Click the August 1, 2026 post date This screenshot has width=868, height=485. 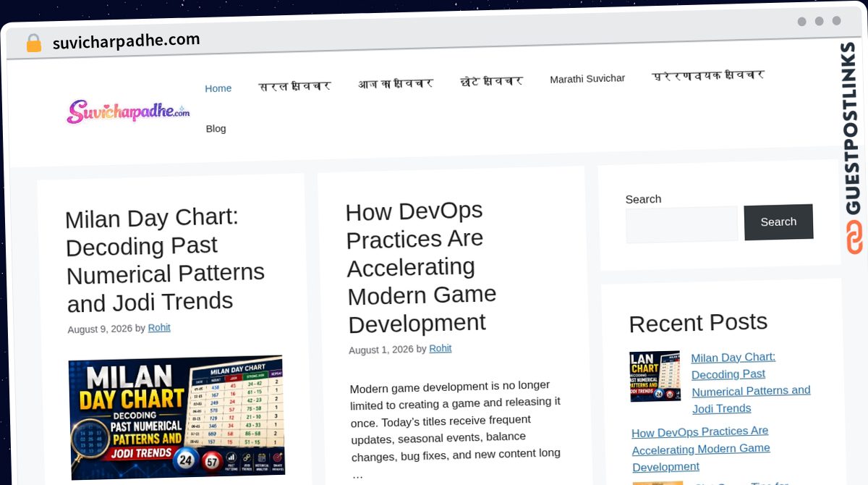381,350
